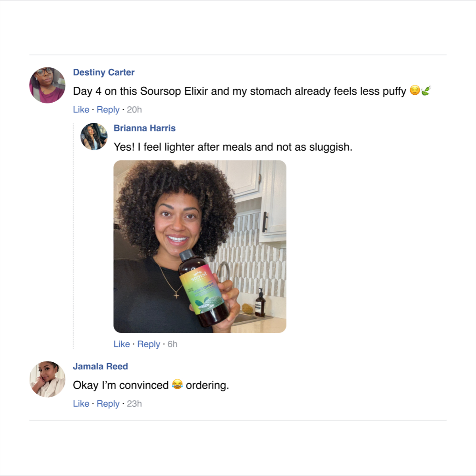Screen dimensions: 476x476
Task: Open Destiny Carter's profile via her name
Action: [x=104, y=72]
